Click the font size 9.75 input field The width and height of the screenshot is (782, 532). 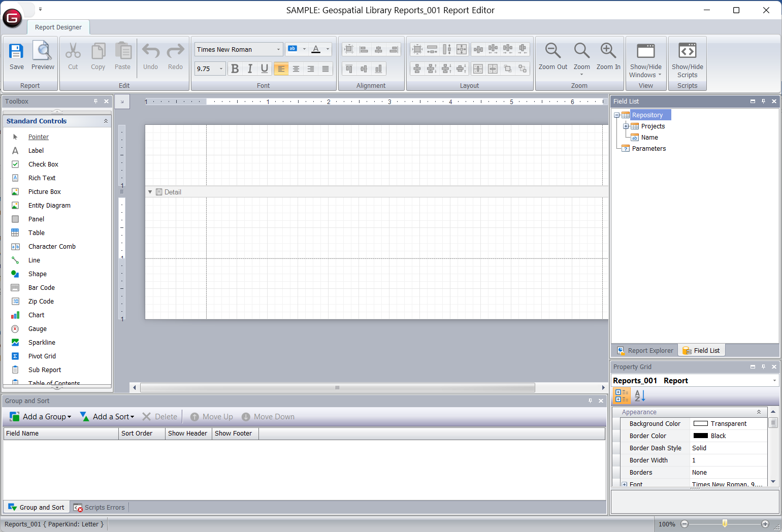point(206,69)
